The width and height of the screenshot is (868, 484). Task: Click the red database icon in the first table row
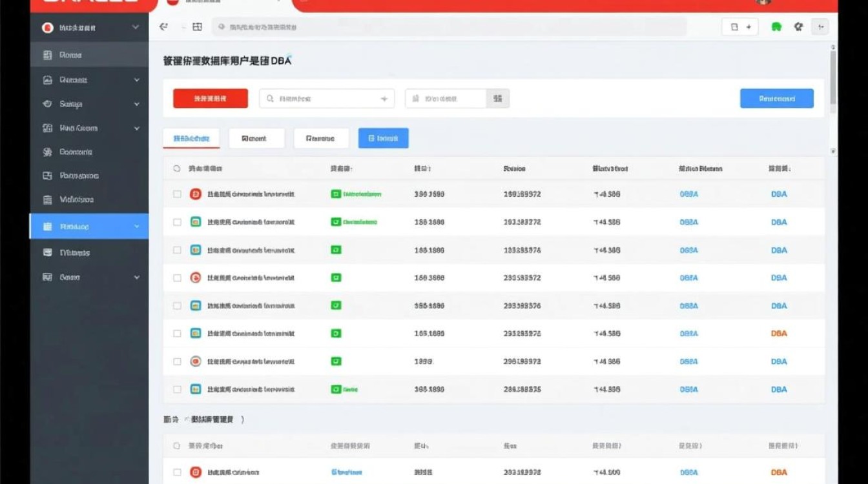195,194
